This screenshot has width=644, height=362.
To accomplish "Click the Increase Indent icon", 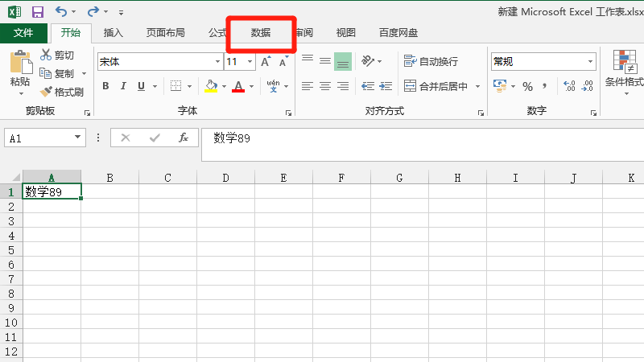I will click(x=387, y=86).
